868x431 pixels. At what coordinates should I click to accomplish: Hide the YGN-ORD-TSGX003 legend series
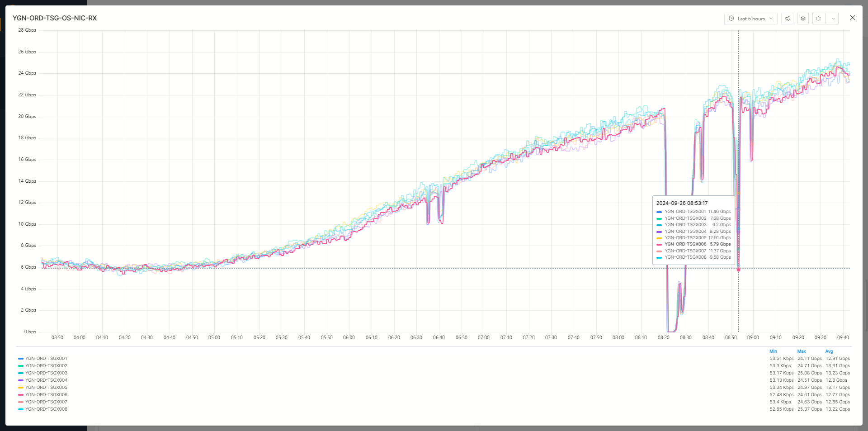click(46, 373)
